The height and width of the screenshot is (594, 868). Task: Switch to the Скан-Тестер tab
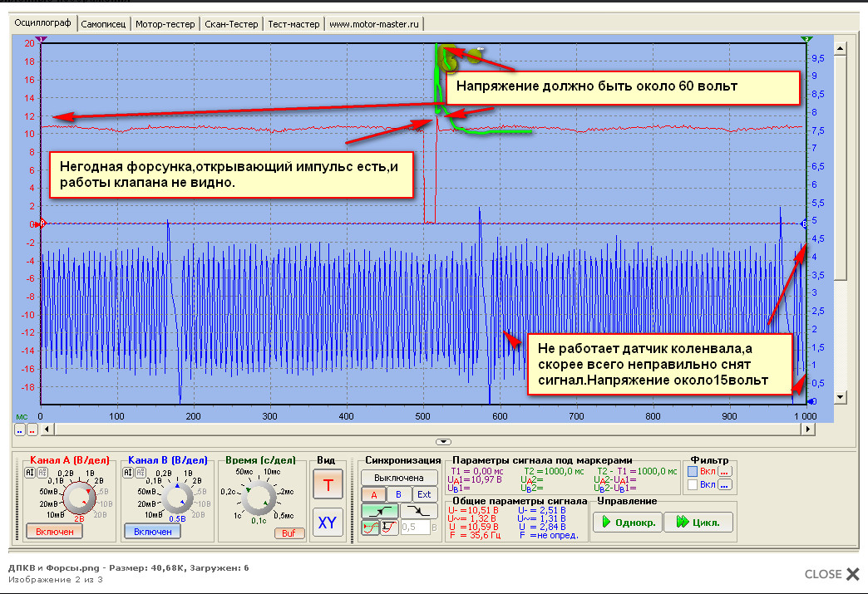point(231,24)
